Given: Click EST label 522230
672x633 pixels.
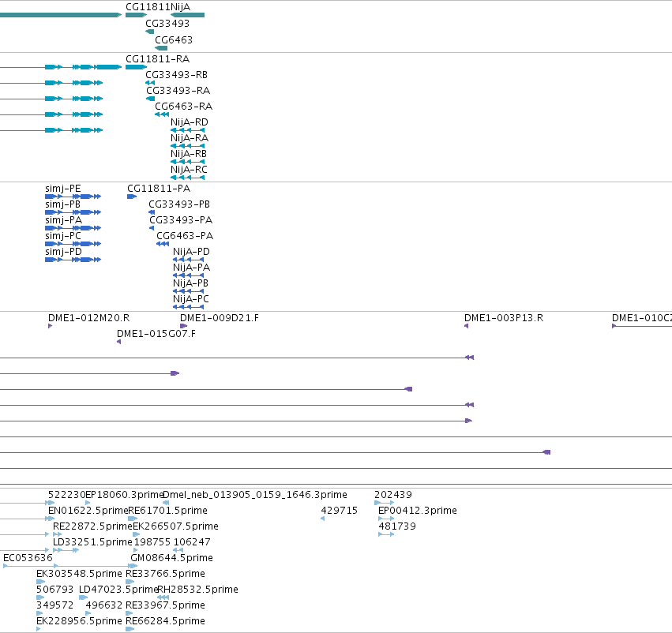Looking at the screenshot, I should 67,495.
